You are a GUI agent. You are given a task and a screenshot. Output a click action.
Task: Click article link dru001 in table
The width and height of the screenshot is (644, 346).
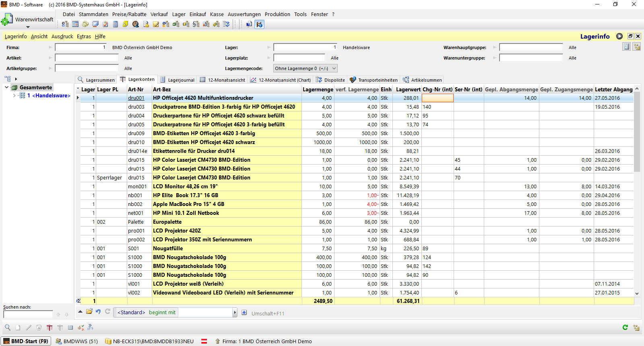(x=136, y=98)
